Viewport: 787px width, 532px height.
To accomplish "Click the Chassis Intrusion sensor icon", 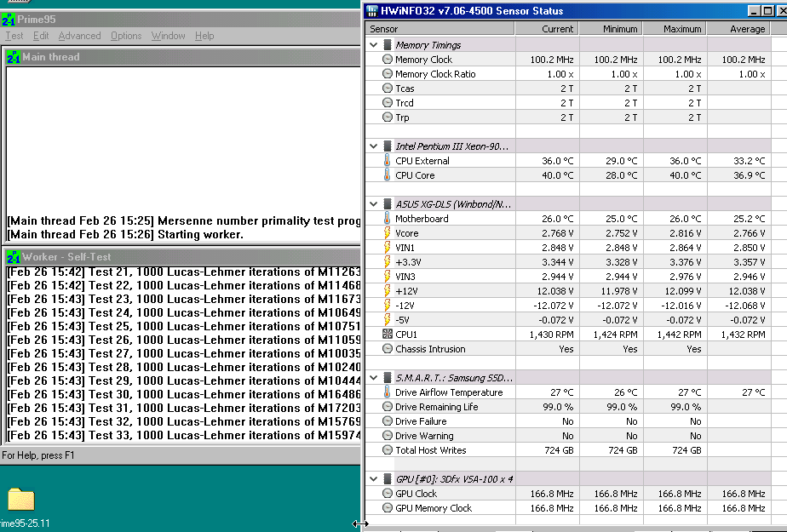I will [x=387, y=348].
